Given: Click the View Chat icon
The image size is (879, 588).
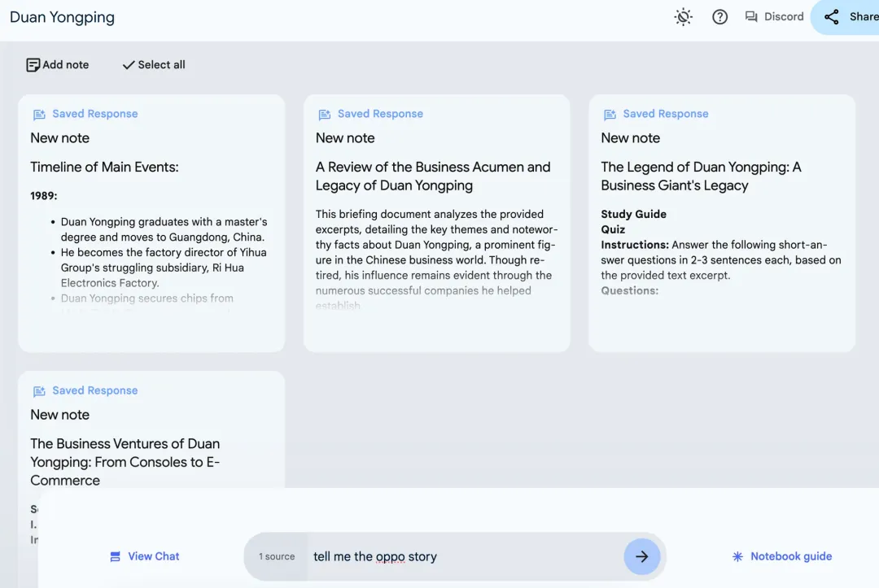Looking at the screenshot, I should [x=115, y=556].
